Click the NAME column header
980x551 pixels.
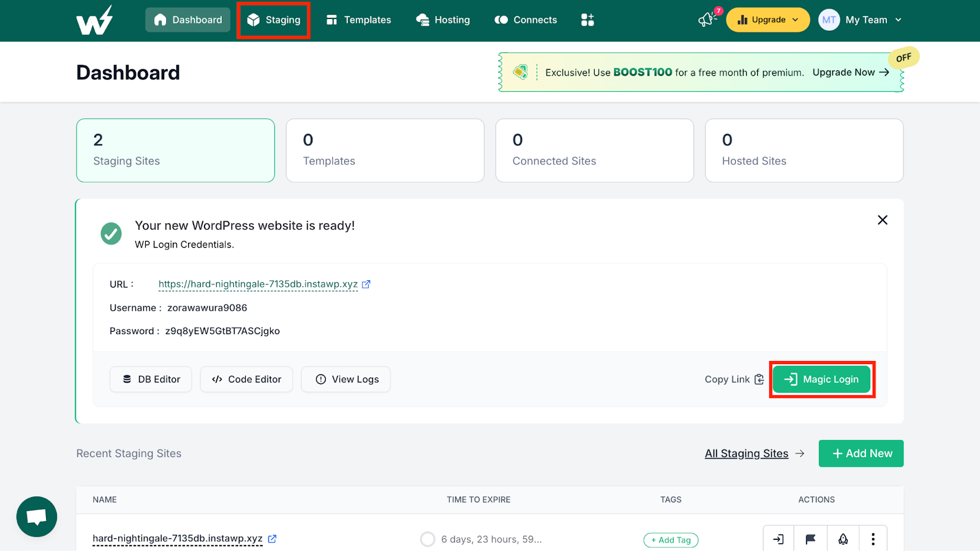tap(105, 500)
